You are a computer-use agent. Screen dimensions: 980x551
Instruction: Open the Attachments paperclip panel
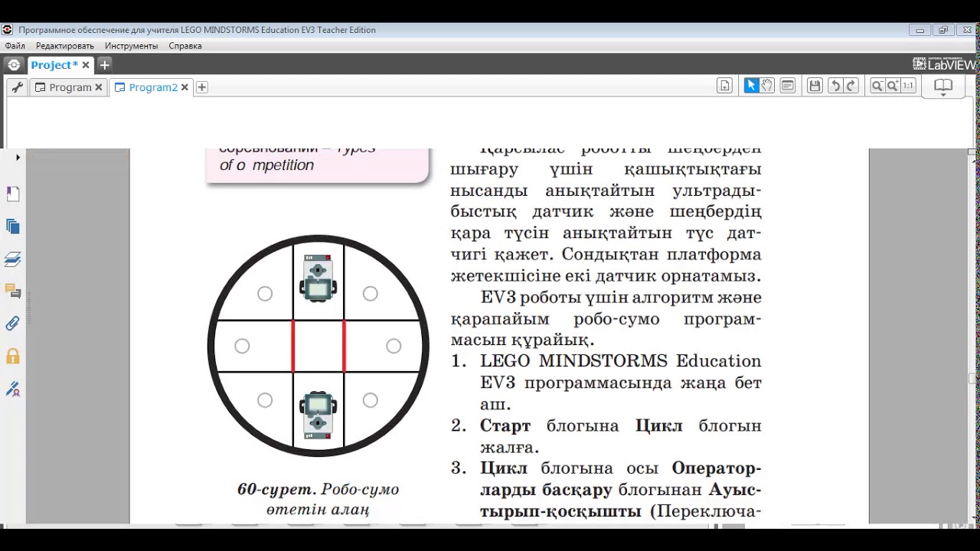pyautogui.click(x=12, y=324)
